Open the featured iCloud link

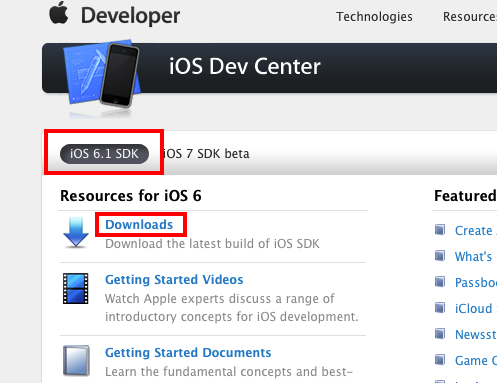pos(476,309)
